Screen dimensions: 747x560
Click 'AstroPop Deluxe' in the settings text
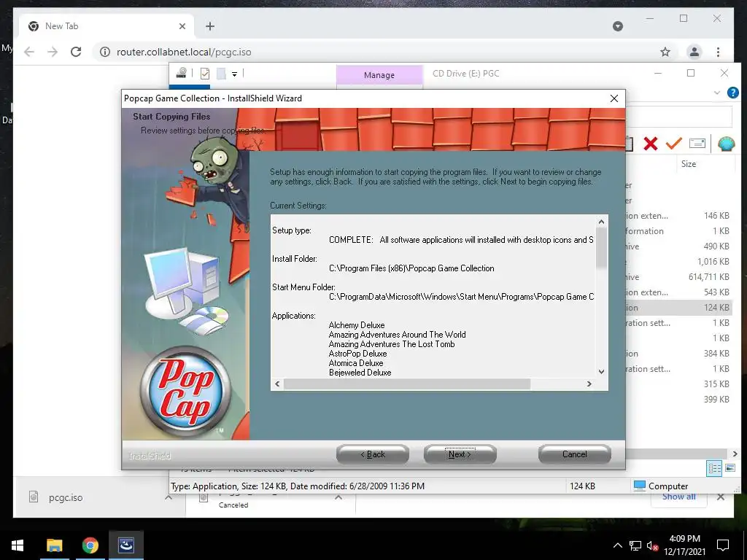tap(357, 354)
